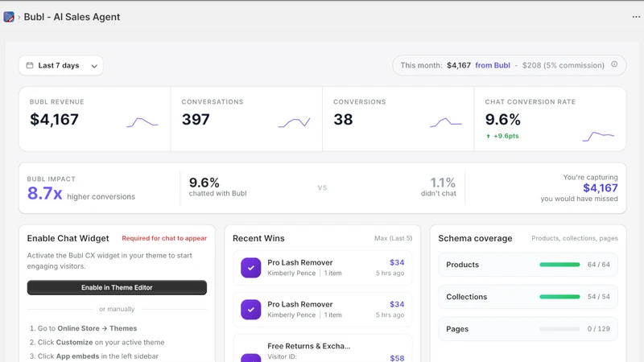
Task: Click the first Pro Lash Remover checkmark icon
Action: (251, 268)
